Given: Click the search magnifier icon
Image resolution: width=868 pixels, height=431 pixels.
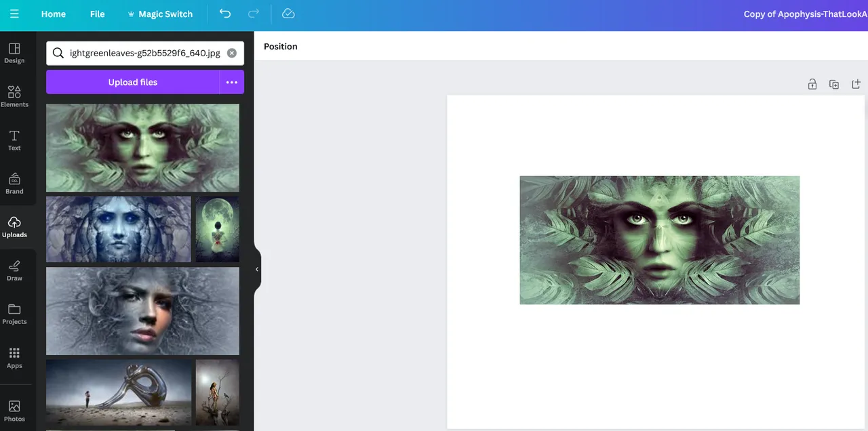Looking at the screenshot, I should click(58, 53).
